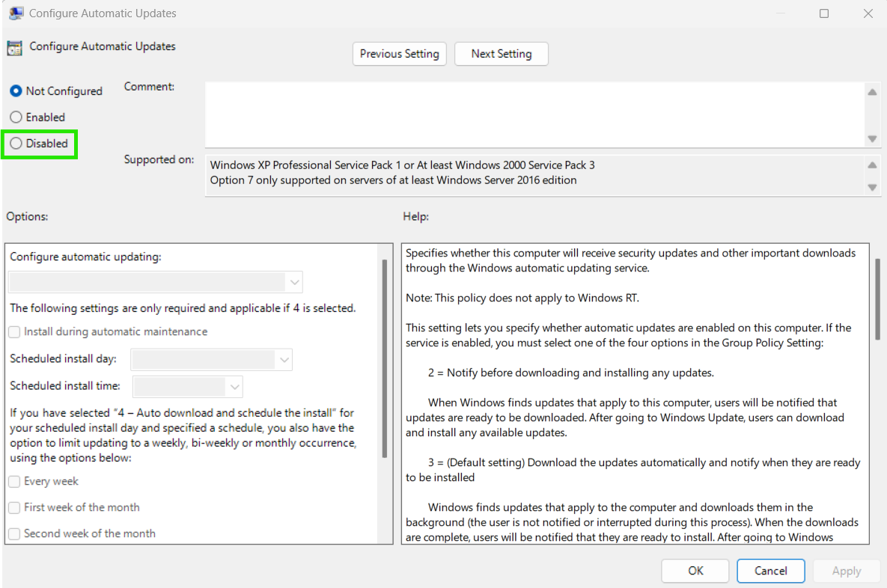The width and height of the screenshot is (887, 588).
Task: Click Supported on scroll down arrow
Action: tap(872, 187)
